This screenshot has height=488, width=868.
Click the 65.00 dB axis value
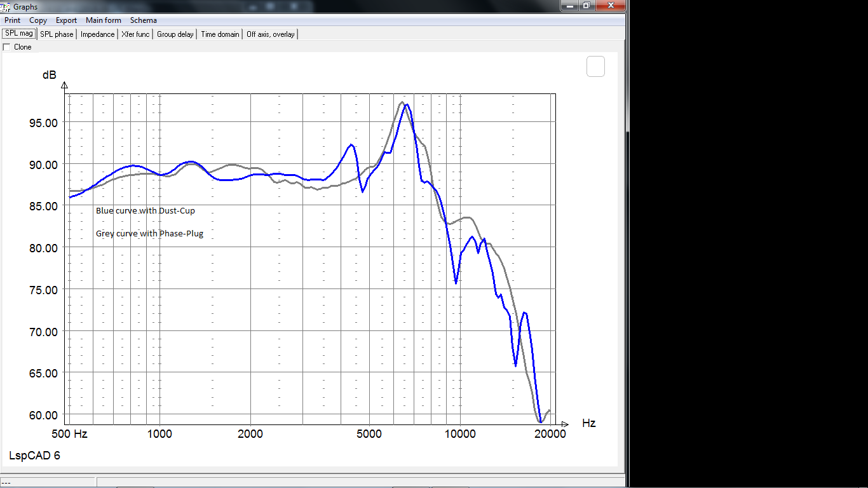click(43, 373)
